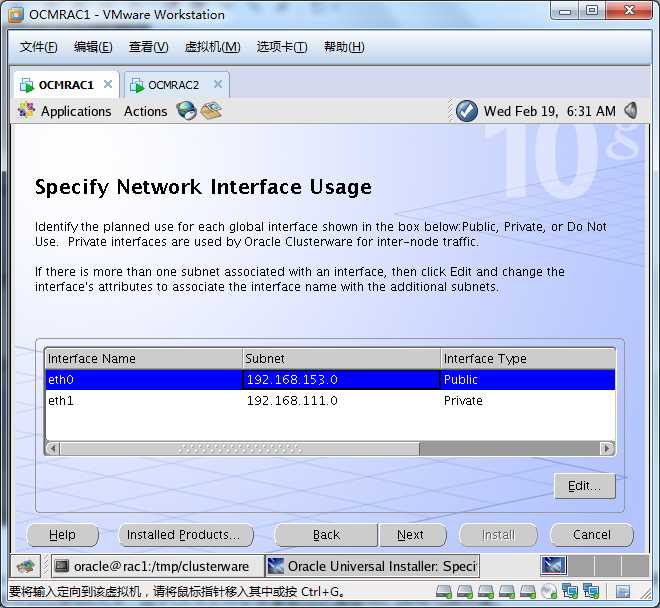Screen dimensions: 660x608
Task: Click the Public interface type cell
Action: pos(528,380)
